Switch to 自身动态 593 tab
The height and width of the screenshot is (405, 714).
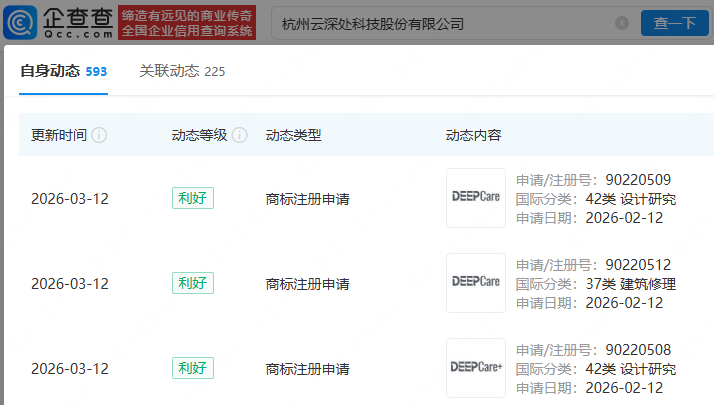[63, 71]
